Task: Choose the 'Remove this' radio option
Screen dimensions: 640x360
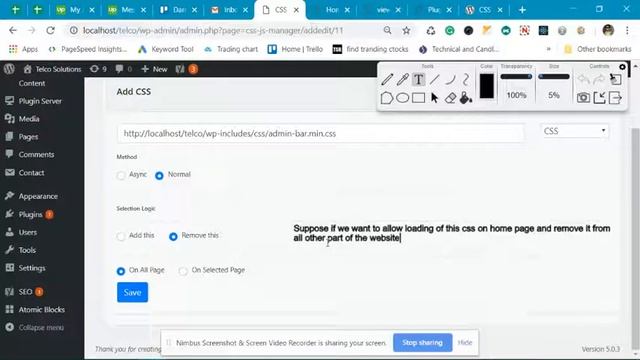Action: pos(173,236)
